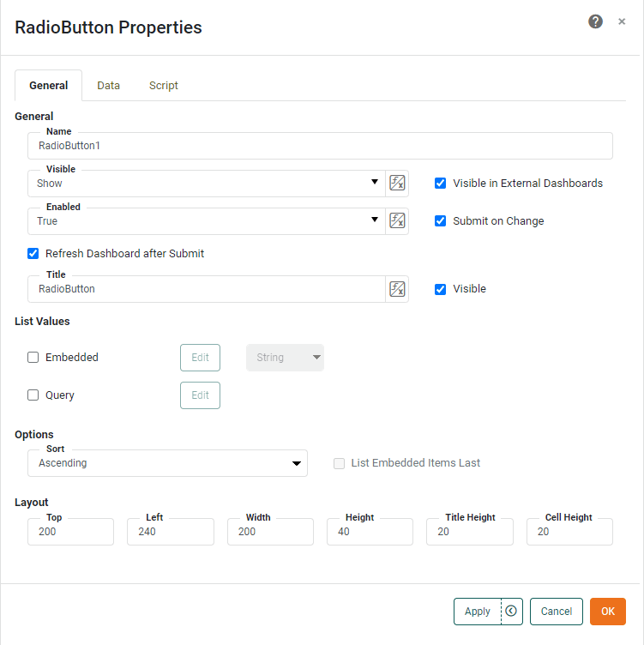Uncheck Submit on Change
644x645 pixels.
[441, 221]
